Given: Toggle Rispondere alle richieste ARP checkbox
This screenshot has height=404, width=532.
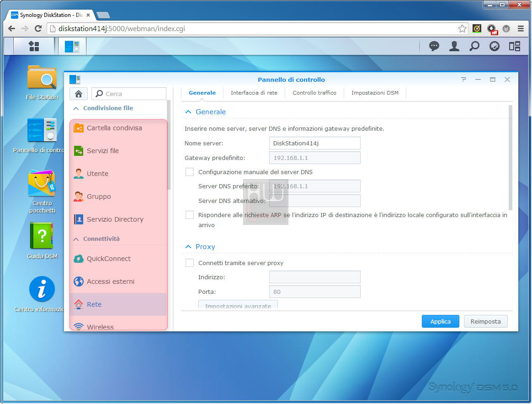Looking at the screenshot, I should pyautogui.click(x=190, y=215).
